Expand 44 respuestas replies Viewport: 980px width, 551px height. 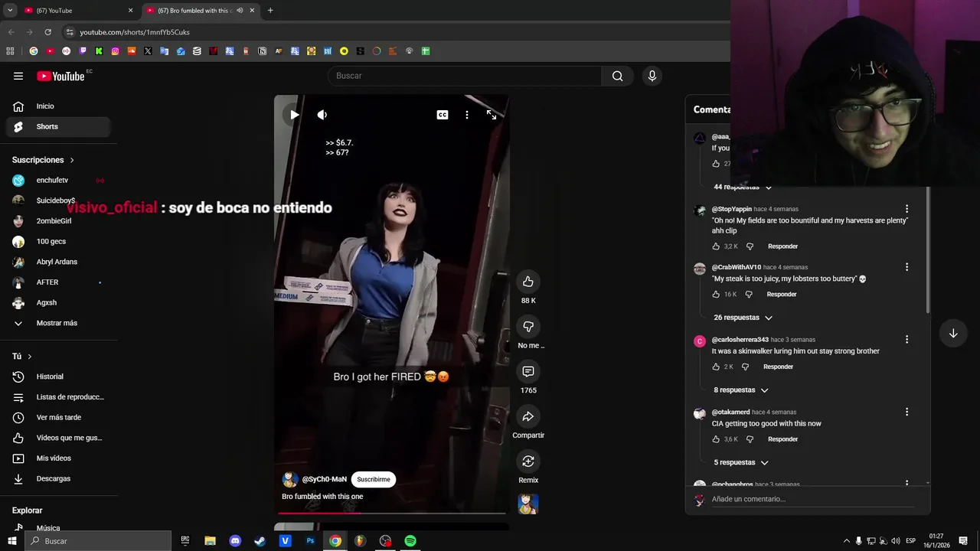(x=743, y=187)
